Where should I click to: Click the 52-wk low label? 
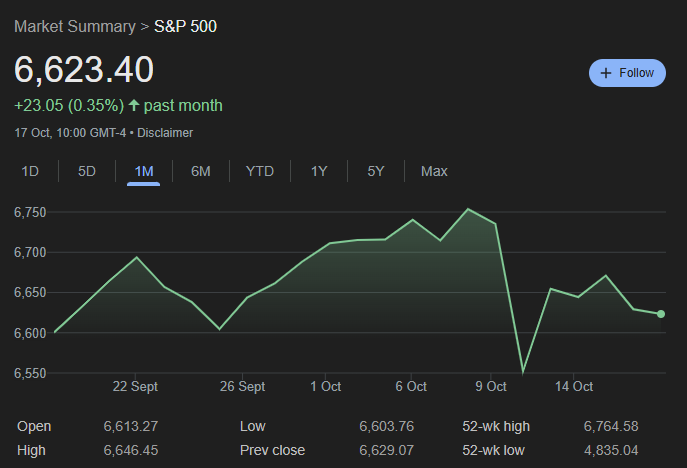(493, 450)
